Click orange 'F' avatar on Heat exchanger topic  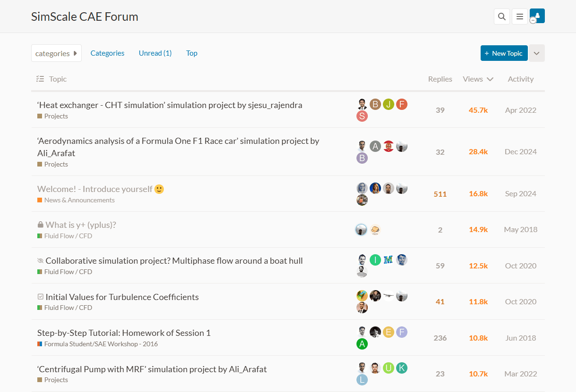point(401,104)
